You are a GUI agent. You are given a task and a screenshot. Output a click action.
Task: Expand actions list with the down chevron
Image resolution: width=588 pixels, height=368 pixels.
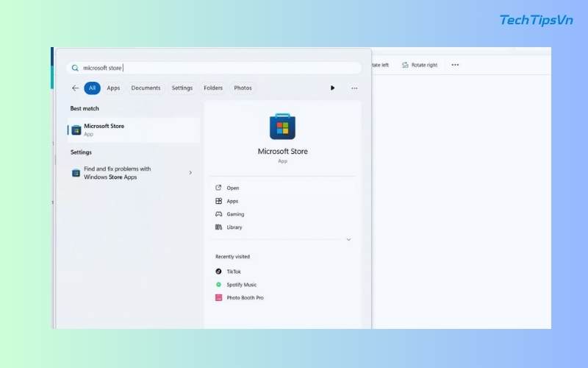click(348, 240)
